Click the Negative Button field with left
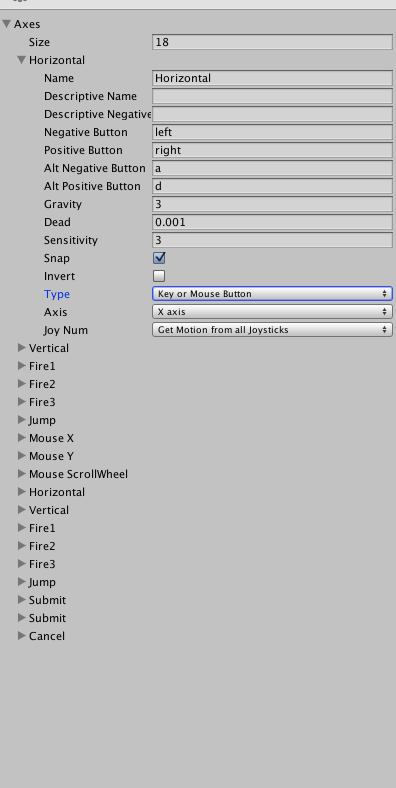Image resolution: width=396 pixels, height=788 pixels. tap(272, 132)
